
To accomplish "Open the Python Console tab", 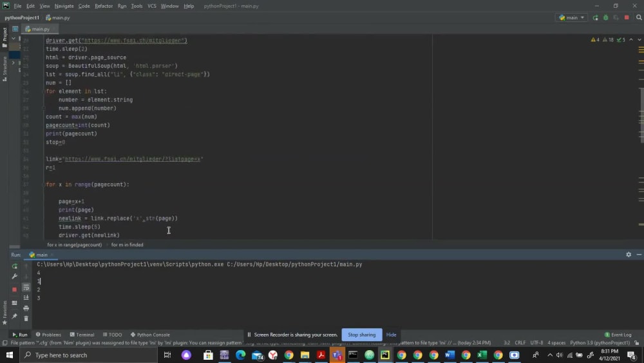I will 150,335.
